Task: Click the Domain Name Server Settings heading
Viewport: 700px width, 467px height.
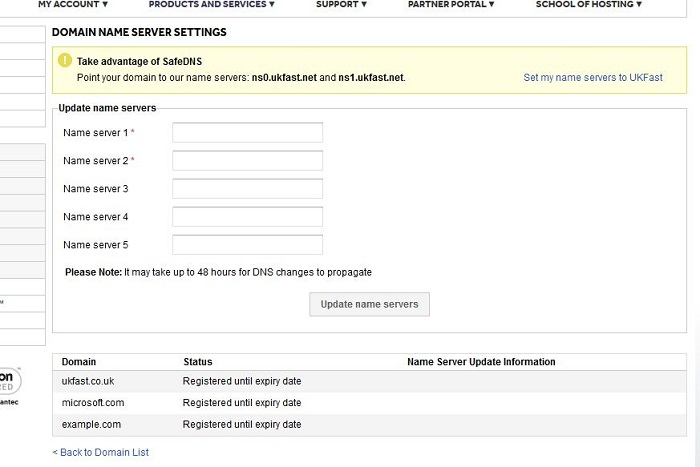Action: click(x=139, y=32)
